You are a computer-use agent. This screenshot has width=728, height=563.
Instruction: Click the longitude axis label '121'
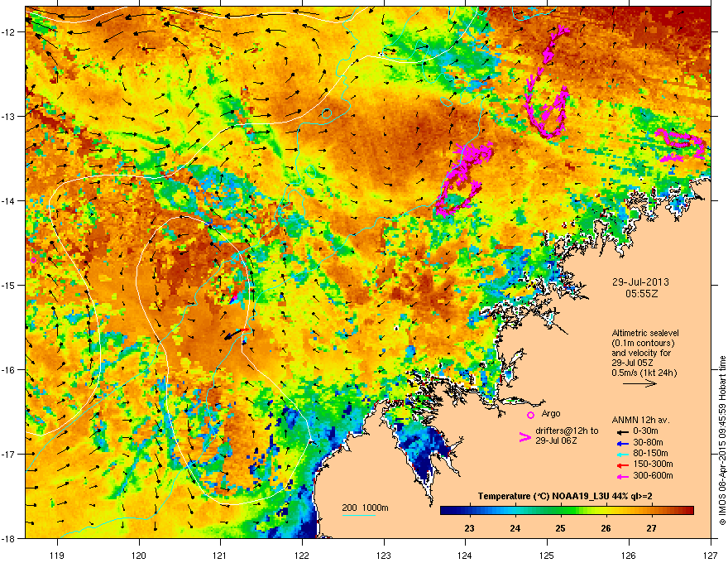tap(220, 555)
